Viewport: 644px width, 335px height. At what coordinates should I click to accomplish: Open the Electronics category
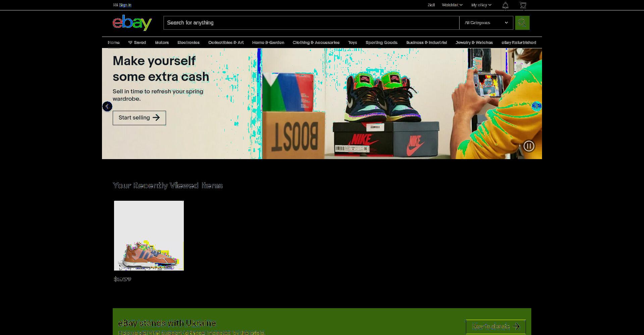189,43
